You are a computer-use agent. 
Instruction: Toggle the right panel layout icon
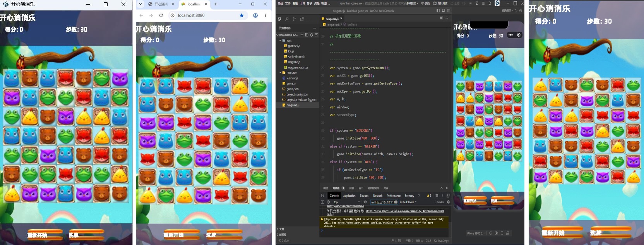(x=449, y=11)
